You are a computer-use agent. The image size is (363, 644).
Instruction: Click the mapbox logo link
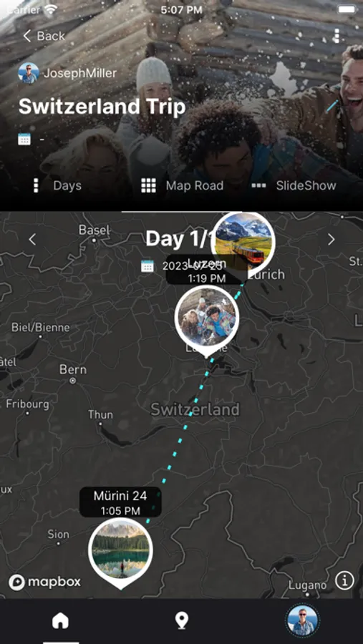pos(45,582)
